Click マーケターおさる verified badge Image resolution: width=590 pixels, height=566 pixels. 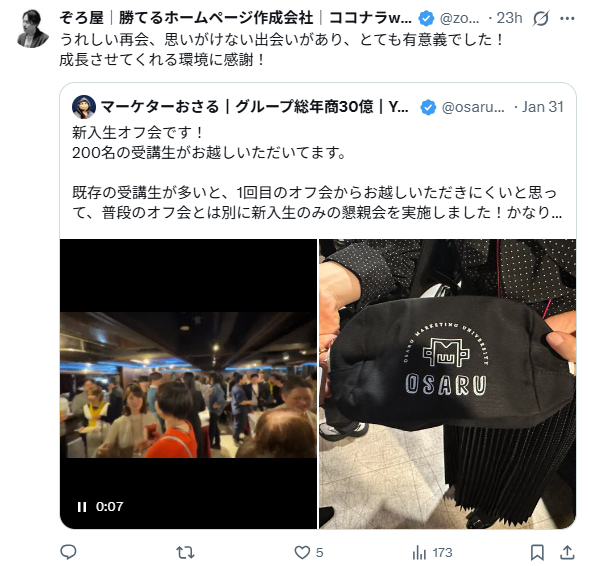click(x=428, y=107)
